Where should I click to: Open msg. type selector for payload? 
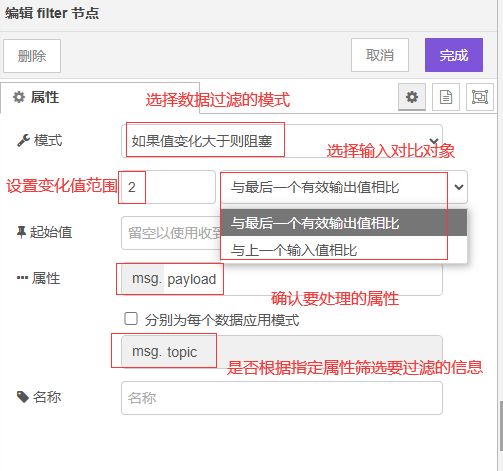[143, 279]
